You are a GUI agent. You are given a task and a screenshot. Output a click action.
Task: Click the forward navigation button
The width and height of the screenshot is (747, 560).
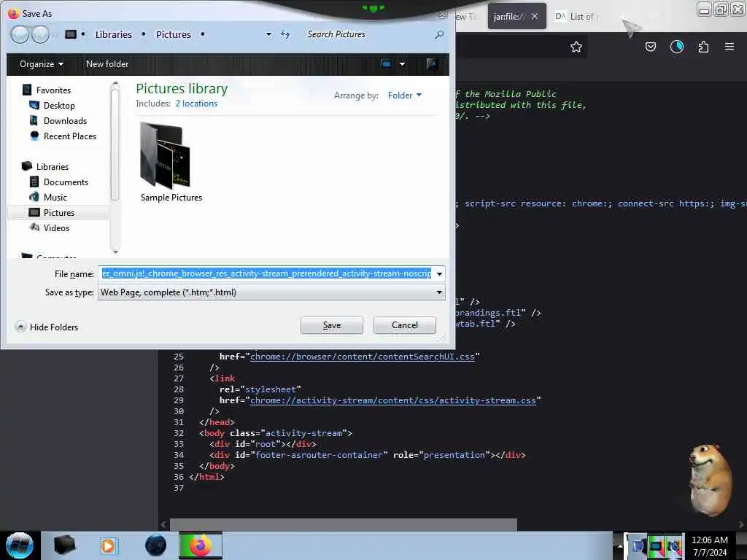[x=40, y=34]
